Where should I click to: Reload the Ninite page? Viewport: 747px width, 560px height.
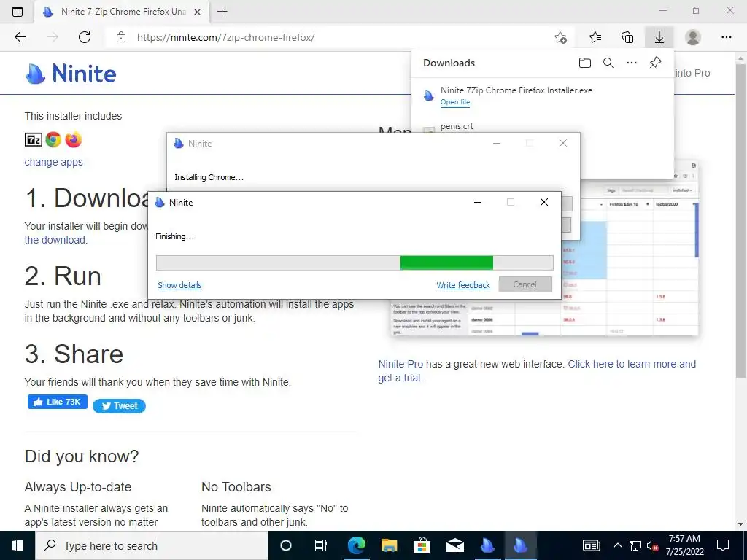(85, 37)
